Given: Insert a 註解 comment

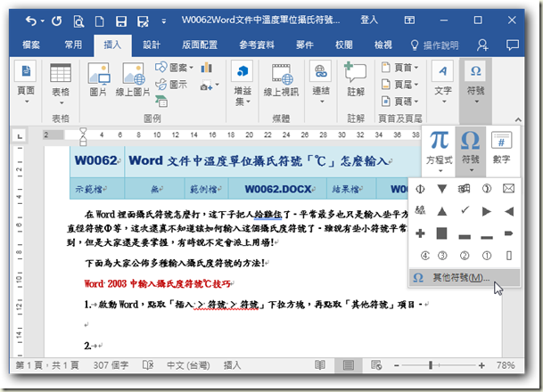Looking at the screenshot, I should pos(356,80).
